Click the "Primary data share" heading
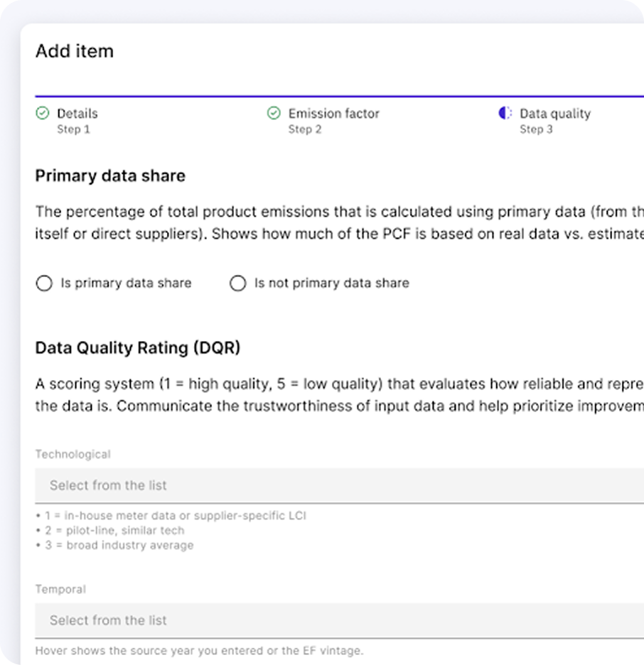Viewport: 644px width, 665px height. [110, 176]
